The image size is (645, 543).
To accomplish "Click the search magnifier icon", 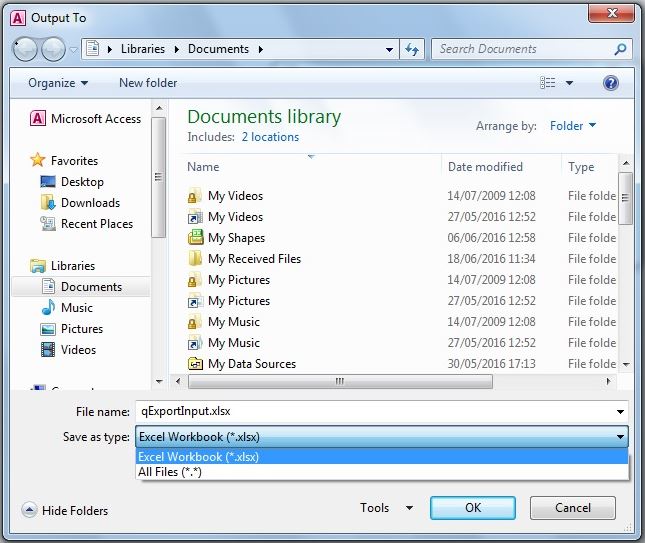I will click(x=620, y=49).
